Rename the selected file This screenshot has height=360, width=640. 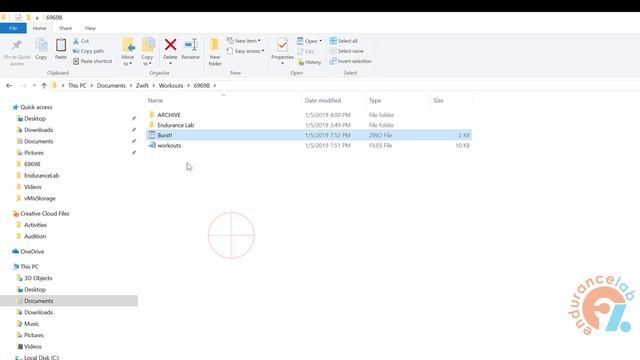tap(190, 49)
